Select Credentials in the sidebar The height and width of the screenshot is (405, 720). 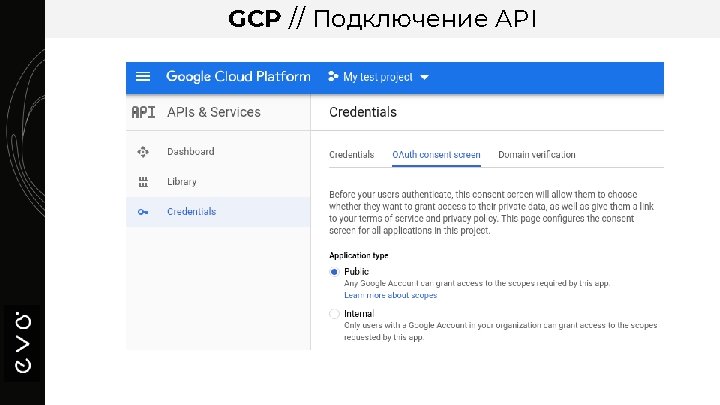click(x=191, y=212)
